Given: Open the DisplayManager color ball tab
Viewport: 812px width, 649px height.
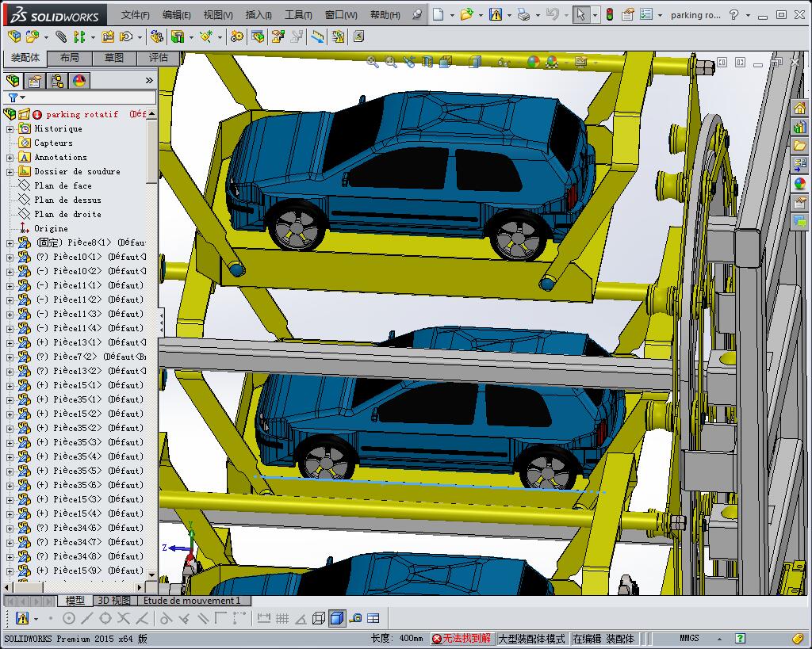Looking at the screenshot, I should tap(79, 81).
